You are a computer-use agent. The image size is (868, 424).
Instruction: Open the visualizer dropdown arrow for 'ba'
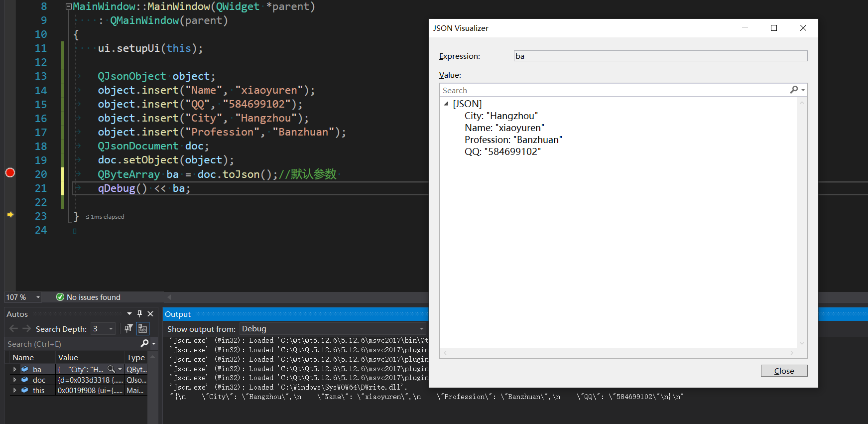tap(120, 369)
